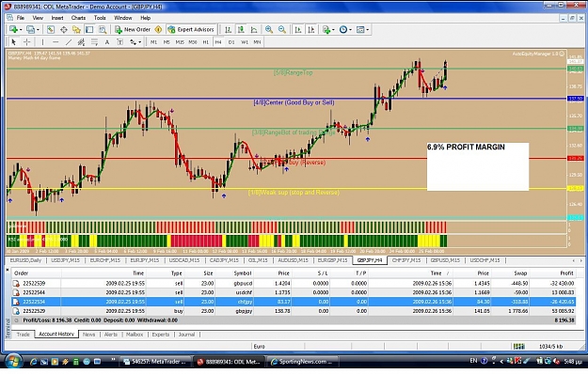
Task: Switch to SportingNews.com taskbar window
Action: tap(303, 362)
